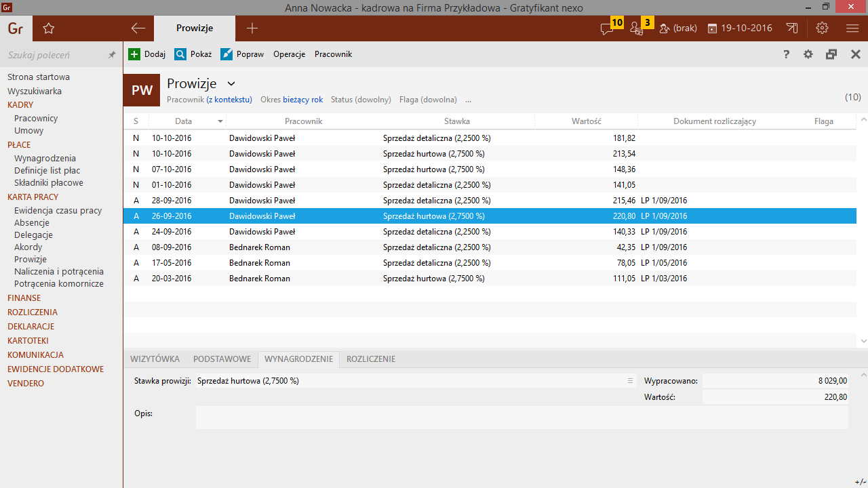
Task: Open Absencje in sidebar
Action: pos(32,223)
